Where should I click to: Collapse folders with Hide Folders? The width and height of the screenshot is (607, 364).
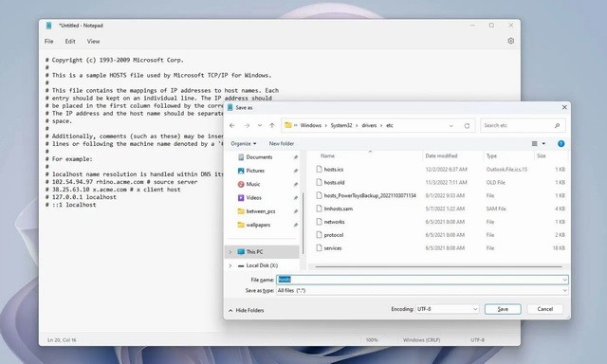pos(247,310)
